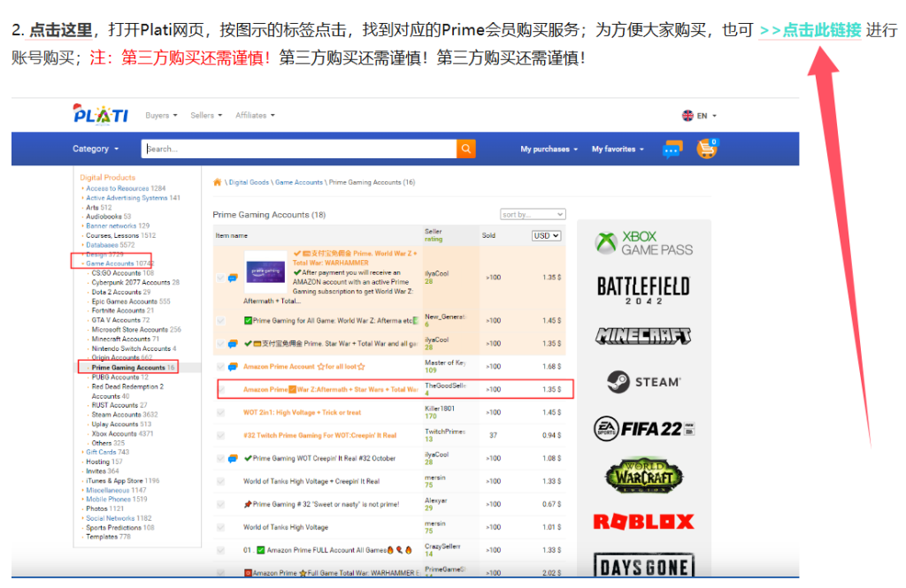
Task: Change the USD currency dropdown
Action: click(546, 236)
